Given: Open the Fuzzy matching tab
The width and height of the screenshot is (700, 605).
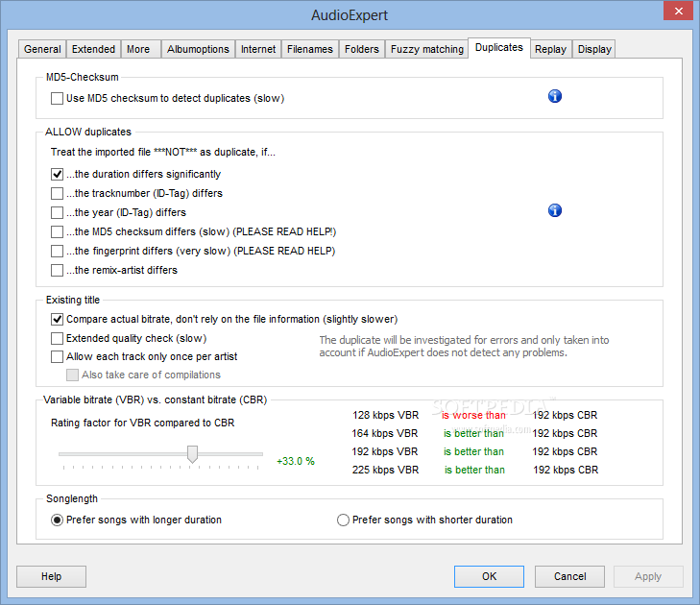Looking at the screenshot, I should tap(427, 49).
